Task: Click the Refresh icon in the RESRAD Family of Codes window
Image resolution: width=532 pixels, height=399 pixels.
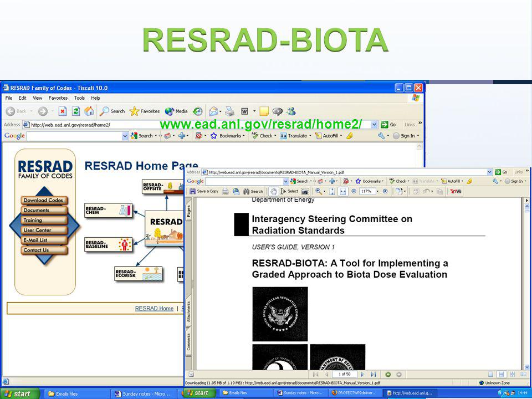Action: [x=76, y=111]
